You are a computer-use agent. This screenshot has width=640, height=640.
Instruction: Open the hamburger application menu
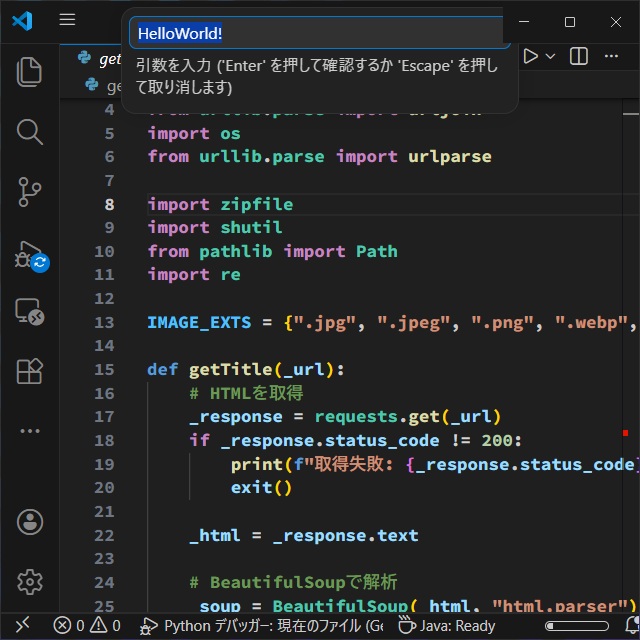click(67, 20)
